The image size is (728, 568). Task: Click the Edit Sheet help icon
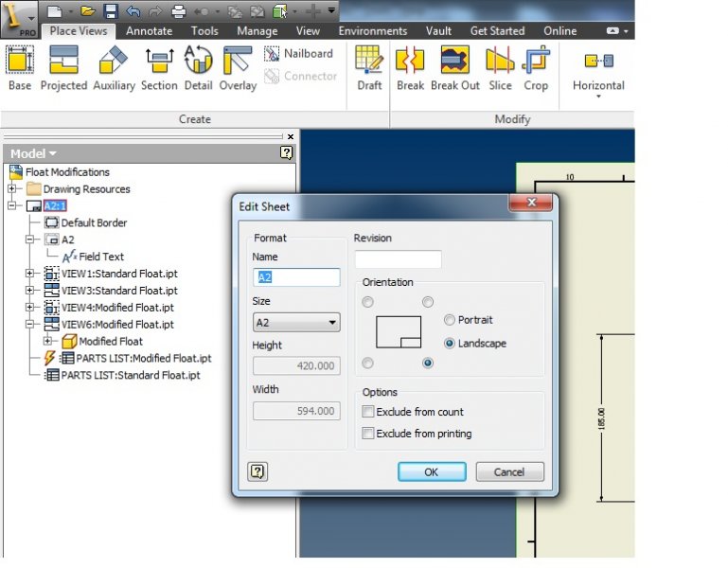[x=257, y=471]
